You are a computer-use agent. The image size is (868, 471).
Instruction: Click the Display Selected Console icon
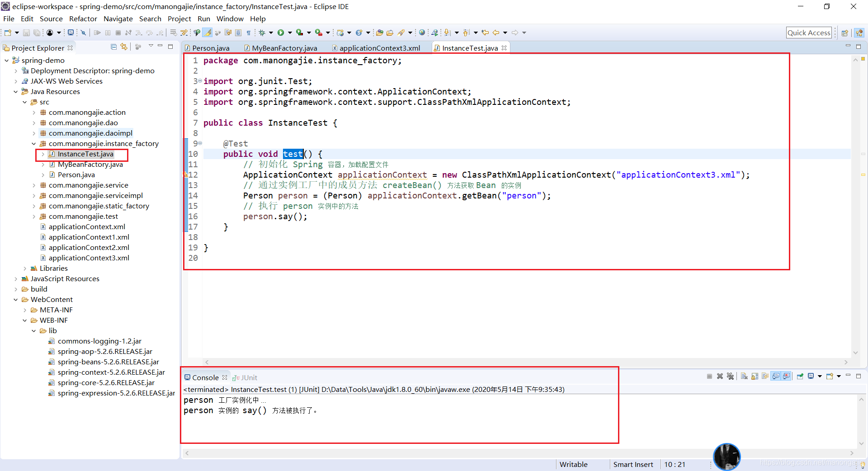click(x=811, y=376)
